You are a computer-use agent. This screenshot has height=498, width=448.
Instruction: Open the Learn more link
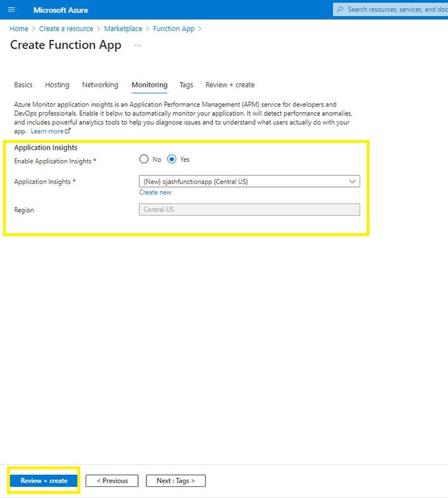pos(47,131)
